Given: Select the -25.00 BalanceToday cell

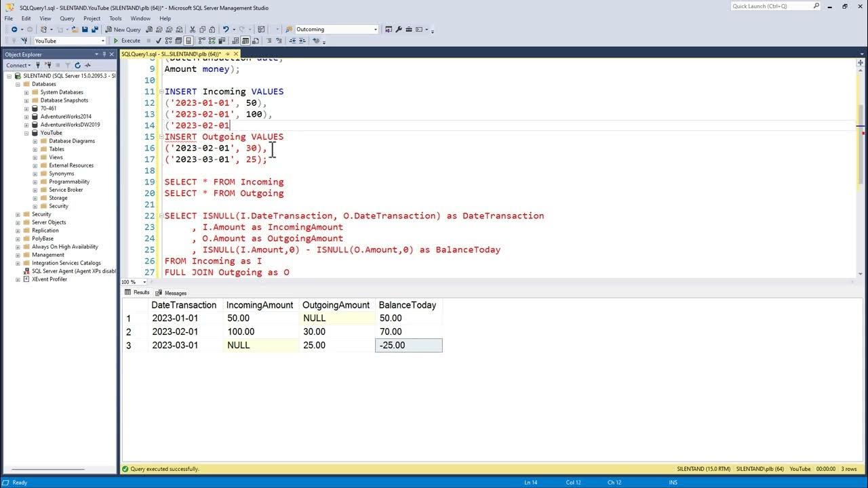Looking at the screenshot, I should tap(409, 345).
